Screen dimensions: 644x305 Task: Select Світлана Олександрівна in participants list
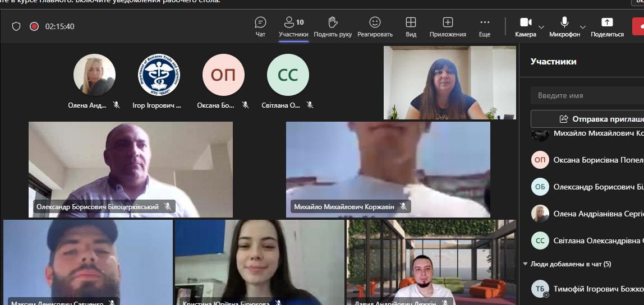pos(587,241)
